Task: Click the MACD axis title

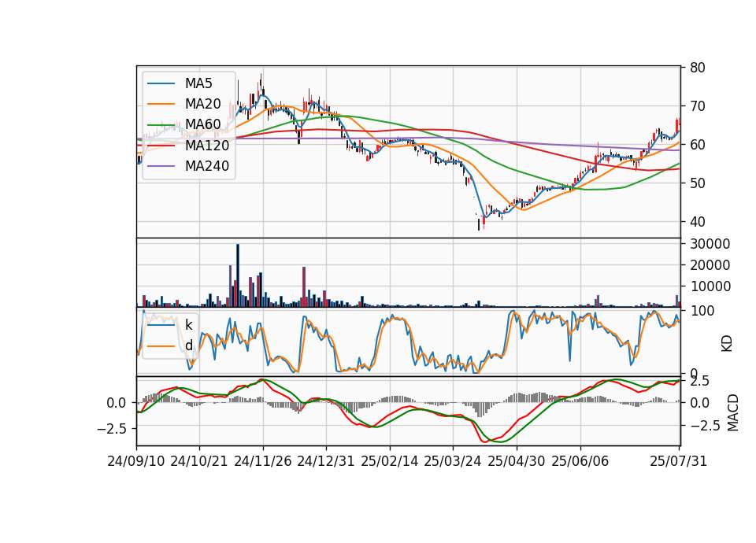Action: tap(733, 412)
